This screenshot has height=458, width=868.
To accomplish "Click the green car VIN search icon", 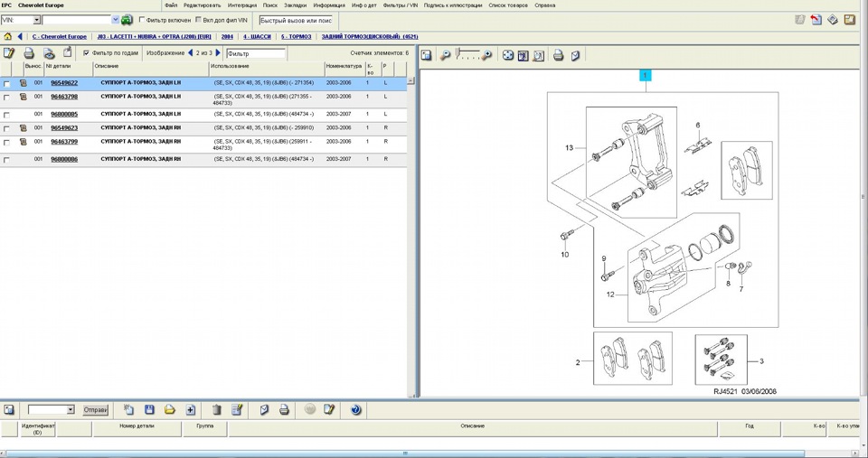I will click(x=127, y=20).
